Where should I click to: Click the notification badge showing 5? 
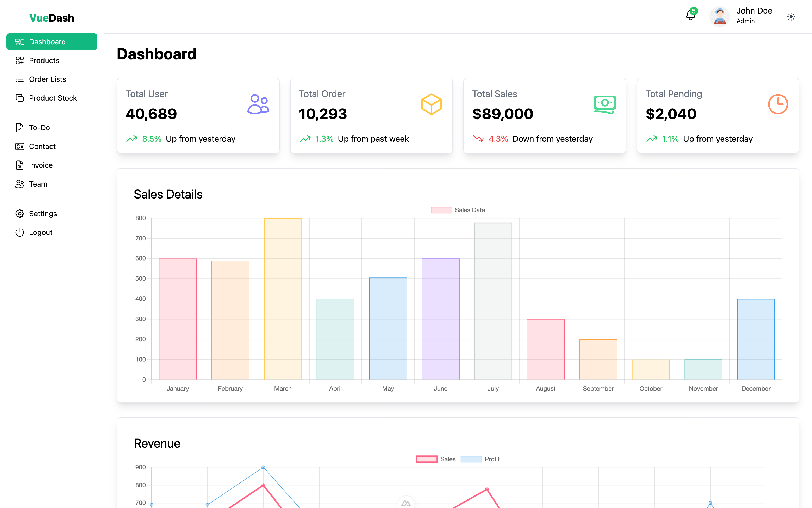(694, 11)
